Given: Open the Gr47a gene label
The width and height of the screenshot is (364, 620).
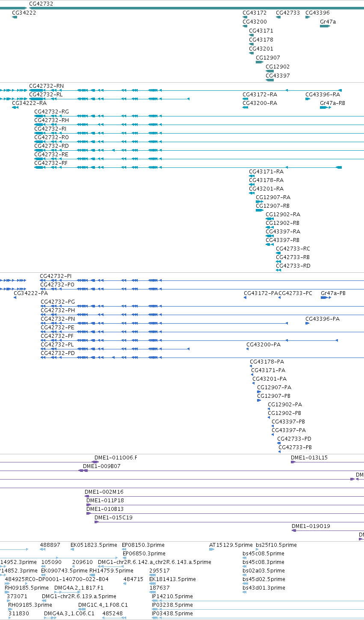Looking at the screenshot, I should click(x=328, y=22).
